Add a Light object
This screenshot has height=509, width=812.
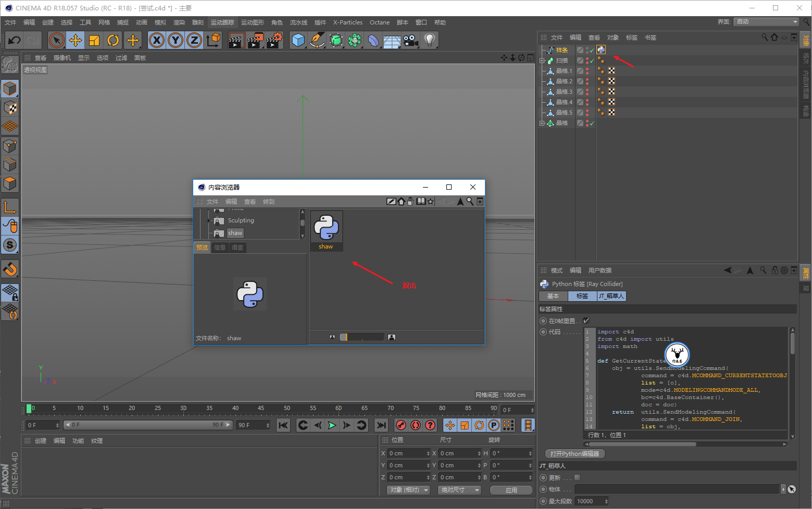429,40
